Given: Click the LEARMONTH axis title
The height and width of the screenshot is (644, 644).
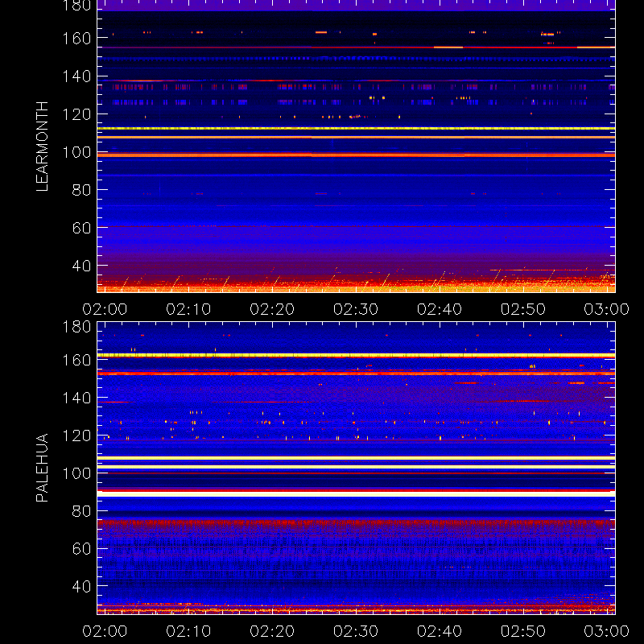Looking at the screenshot, I should 43,147.
